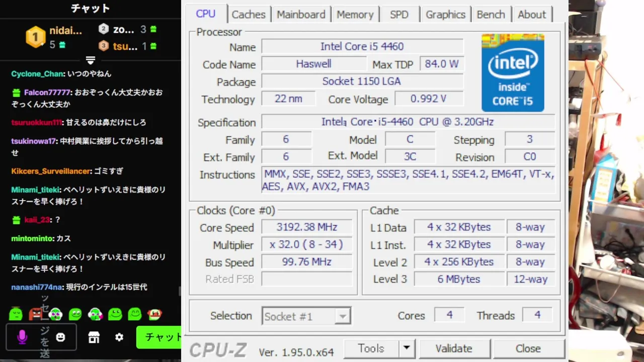The image size is (644, 362).
Task: Click the Max TDP value 84.0 W
Action: tap(441, 64)
